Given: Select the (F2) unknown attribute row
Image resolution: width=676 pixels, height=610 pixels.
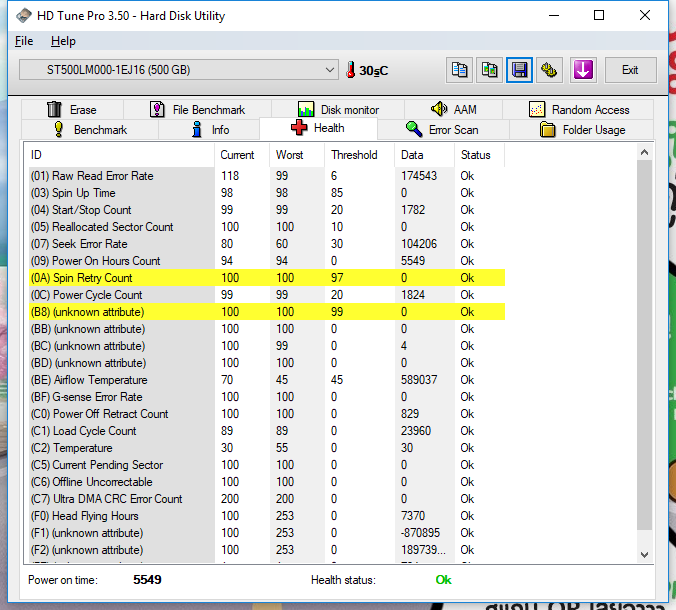Looking at the screenshot, I should [x=267, y=550].
